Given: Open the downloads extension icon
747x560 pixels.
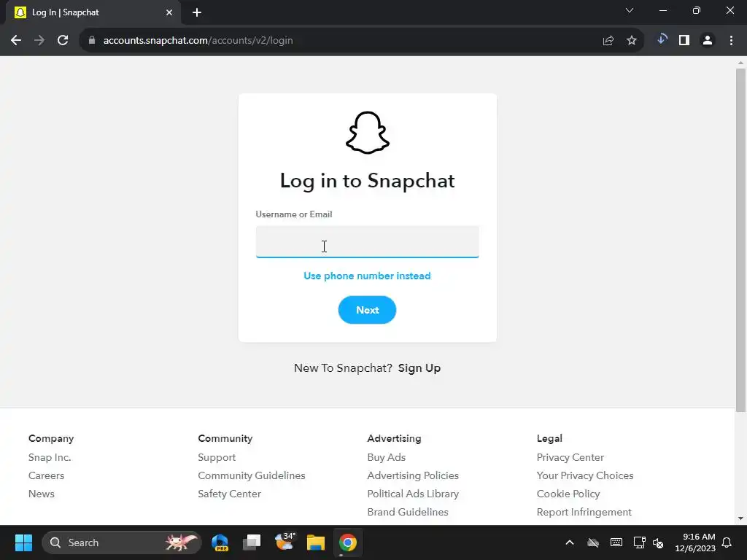Looking at the screenshot, I should tap(661, 41).
